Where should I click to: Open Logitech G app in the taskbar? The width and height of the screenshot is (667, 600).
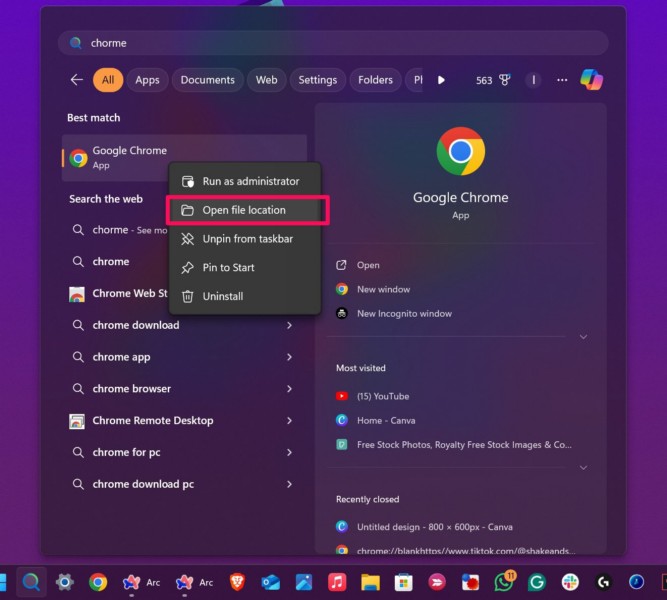(603, 582)
